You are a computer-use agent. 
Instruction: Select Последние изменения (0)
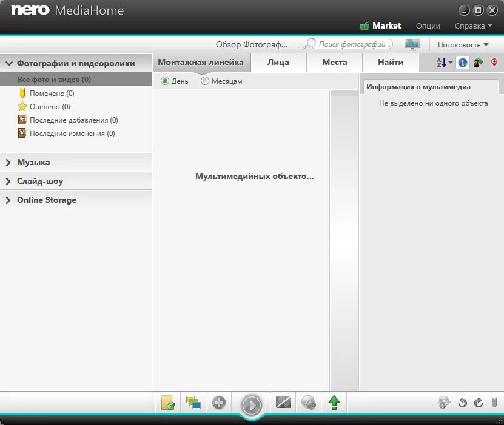[x=72, y=134]
